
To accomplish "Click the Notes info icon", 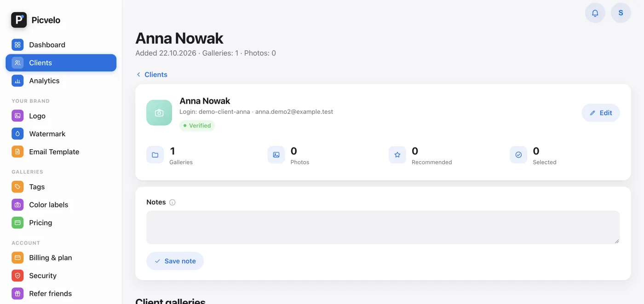I will [x=172, y=202].
